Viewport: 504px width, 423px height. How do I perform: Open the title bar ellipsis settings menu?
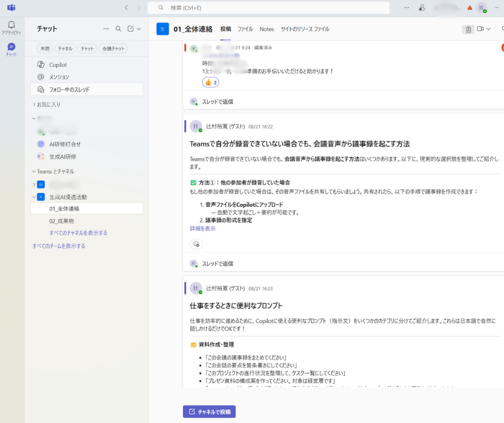[406, 8]
